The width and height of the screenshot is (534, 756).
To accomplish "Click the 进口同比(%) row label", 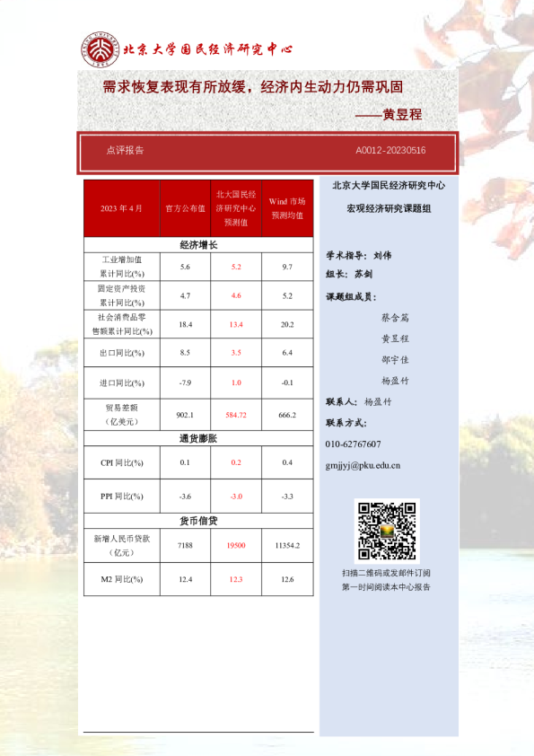I will click(122, 382).
